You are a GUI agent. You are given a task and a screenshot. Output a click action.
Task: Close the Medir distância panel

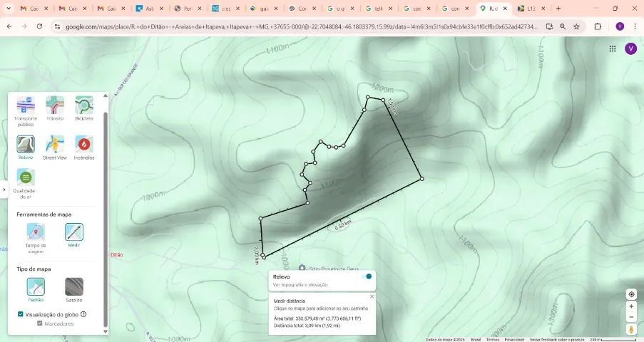(372, 296)
